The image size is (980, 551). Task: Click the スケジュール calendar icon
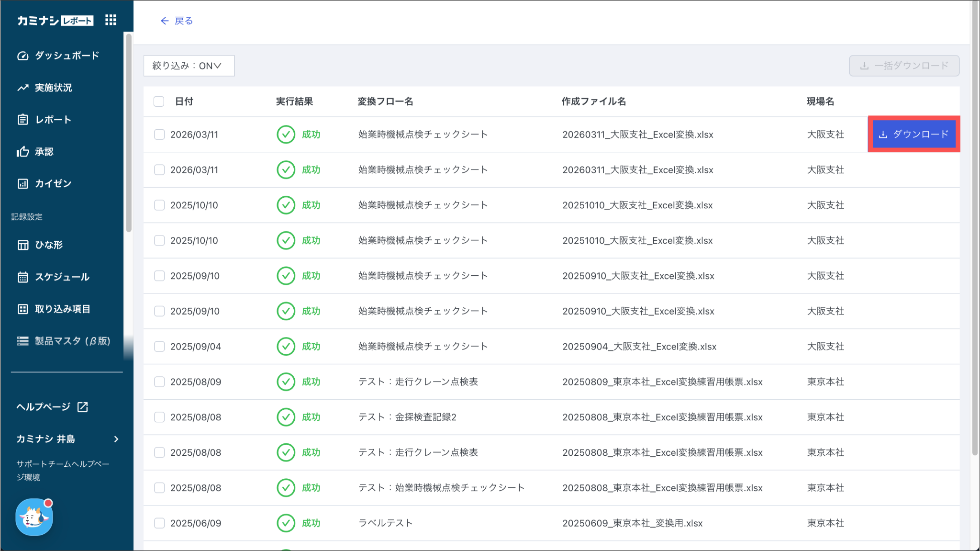click(22, 277)
